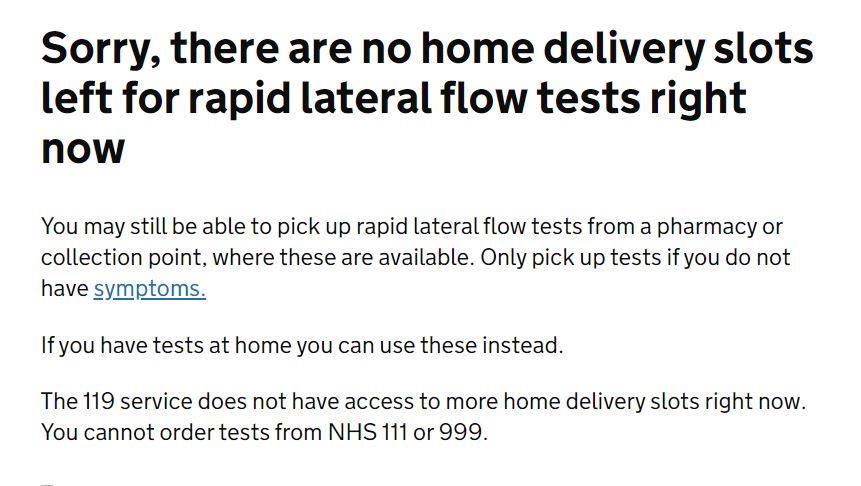Click the no home delivery slots heading
This screenshot has height=486, width=861.
(x=427, y=98)
